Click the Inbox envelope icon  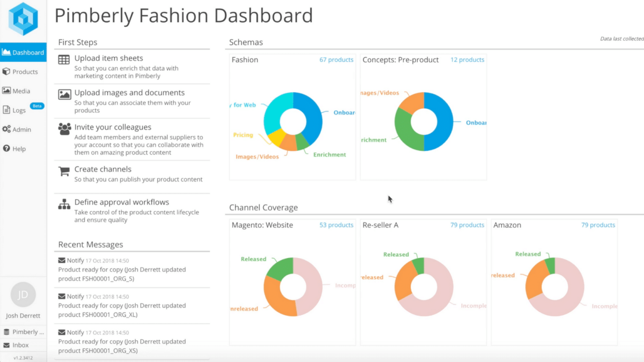click(x=6, y=345)
